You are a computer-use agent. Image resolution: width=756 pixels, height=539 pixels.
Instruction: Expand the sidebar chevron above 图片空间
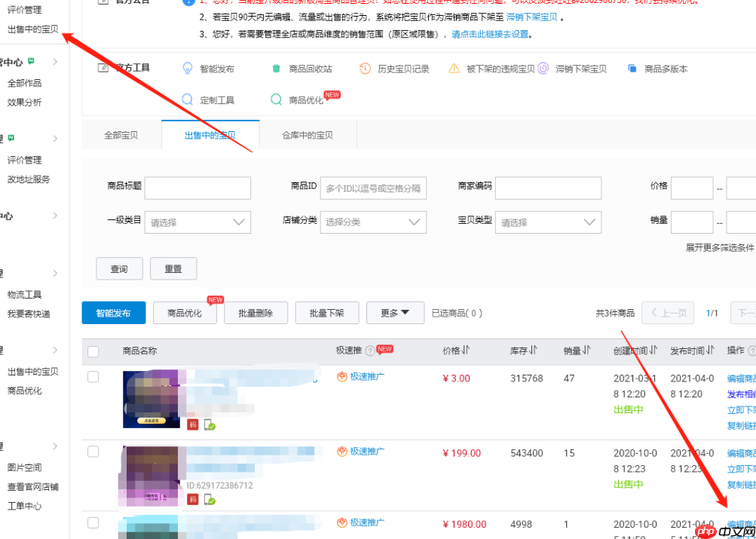coord(55,446)
